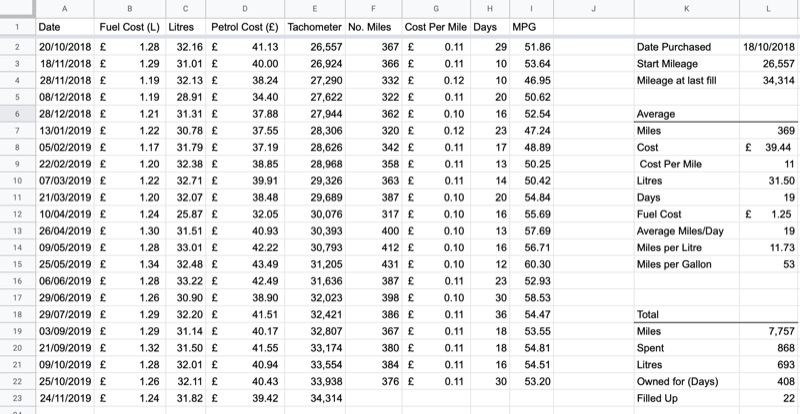Select the No. Miles value 400
800x414 pixels.
click(x=373, y=231)
